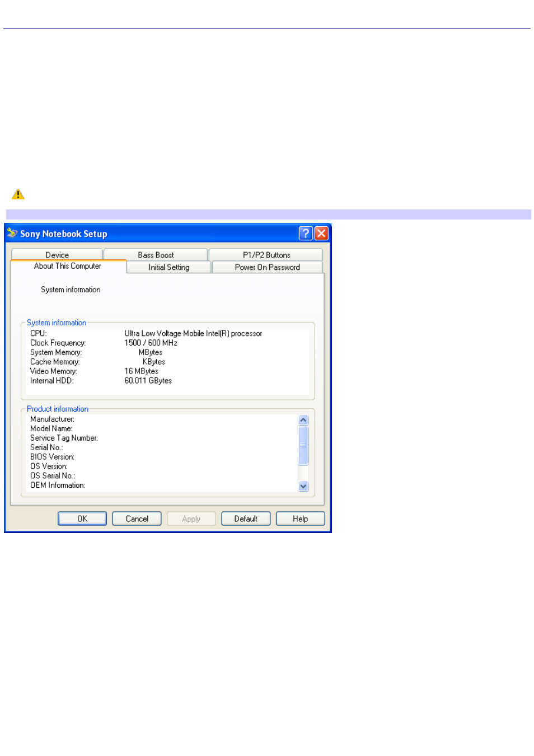Click the Product information scroll down arrow

(x=303, y=486)
